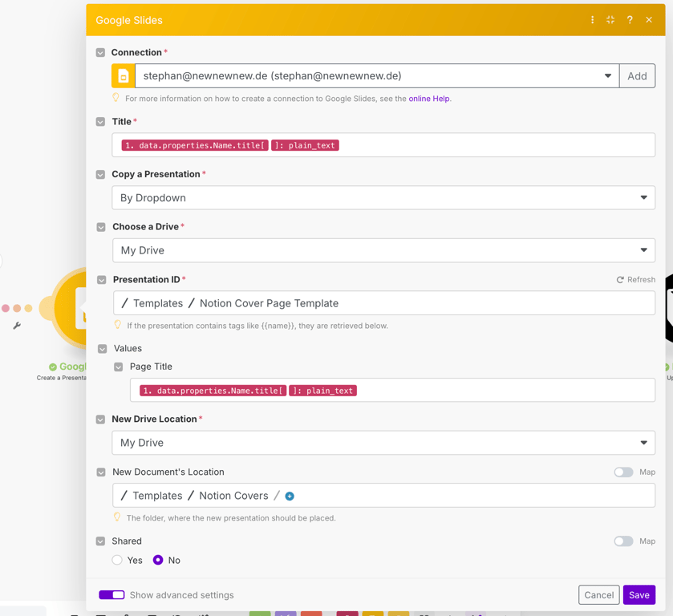The image size is (673, 616).
Task: Click the collapse-window icon in the header
Action: tap(610, 20)
